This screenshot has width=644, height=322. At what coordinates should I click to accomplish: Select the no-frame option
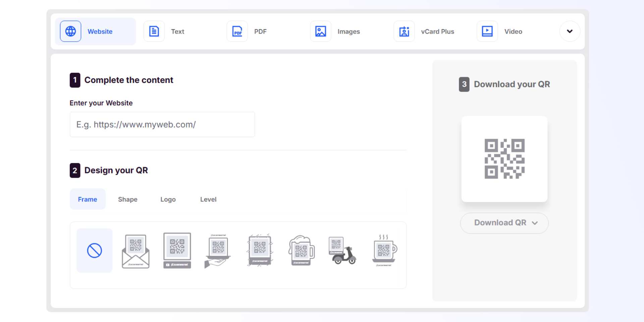pyautogui.click(x=94, y=250)
